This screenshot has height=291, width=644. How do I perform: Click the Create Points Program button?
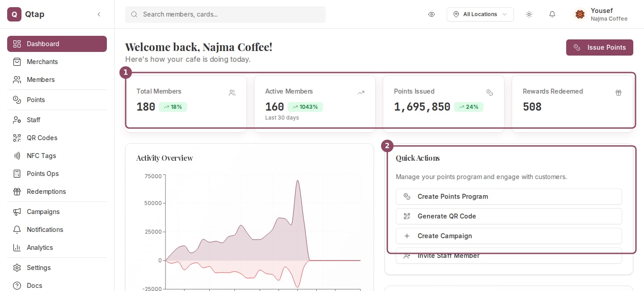pos(509,197)
